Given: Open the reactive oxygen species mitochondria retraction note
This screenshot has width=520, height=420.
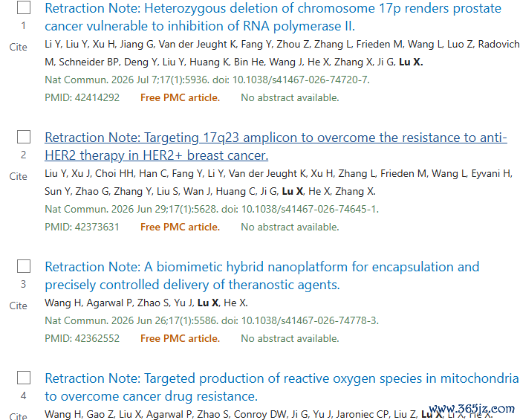Looking at the screenshot, I should 282,387.
